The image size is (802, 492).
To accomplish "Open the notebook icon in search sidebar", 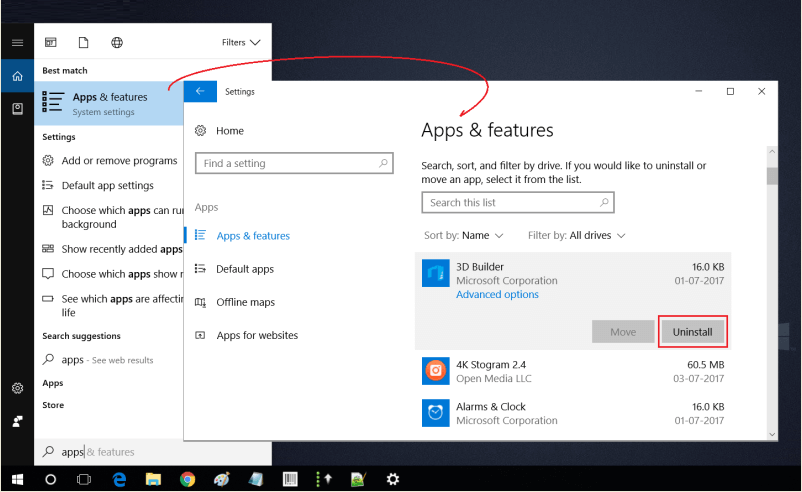I will click(x=17, y=108).
